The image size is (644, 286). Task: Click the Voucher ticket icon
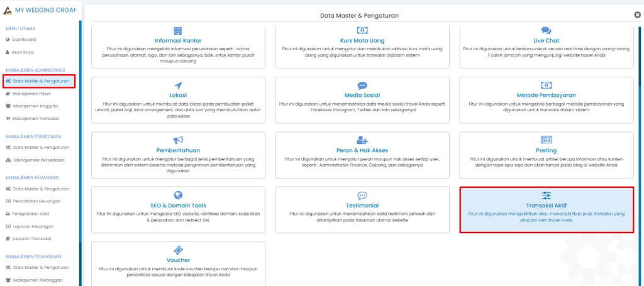click(x=178, y=250)
